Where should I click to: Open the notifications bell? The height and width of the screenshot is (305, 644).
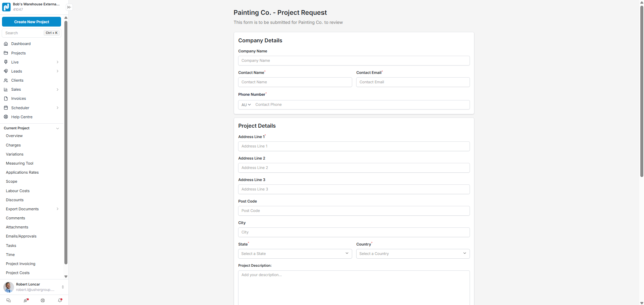click(x=60, y=300)
